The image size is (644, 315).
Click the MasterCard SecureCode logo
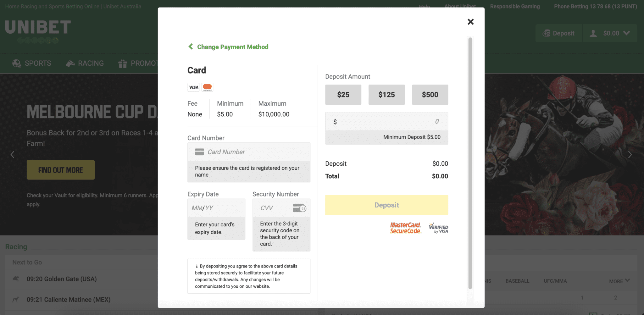tap(405, 228)
